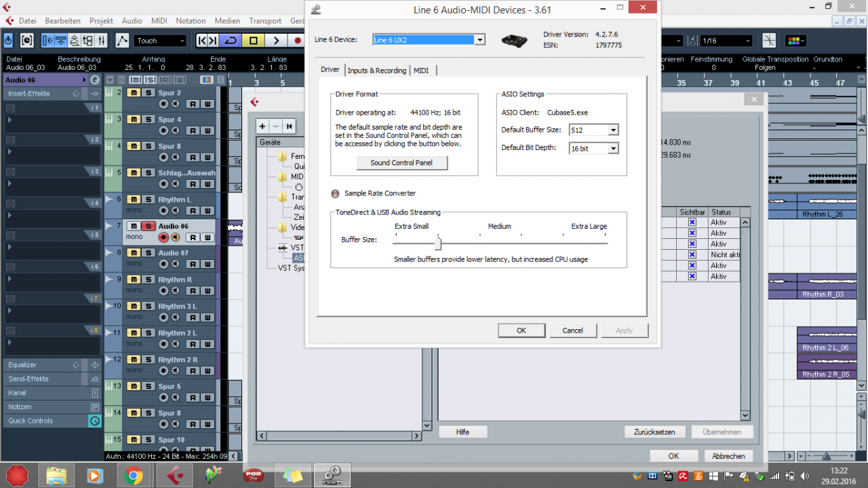Open the 1/16 quantize dropdown

[x=726, y=41]
